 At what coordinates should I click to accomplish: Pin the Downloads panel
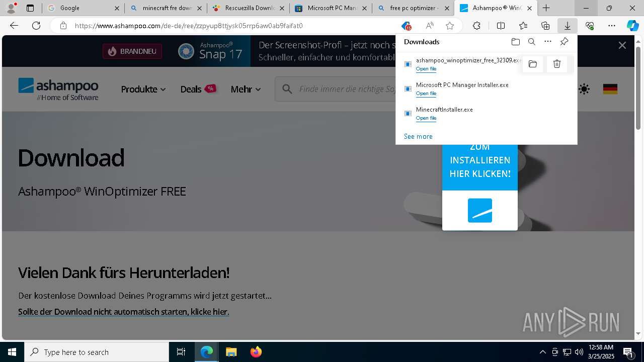point(564,42)
